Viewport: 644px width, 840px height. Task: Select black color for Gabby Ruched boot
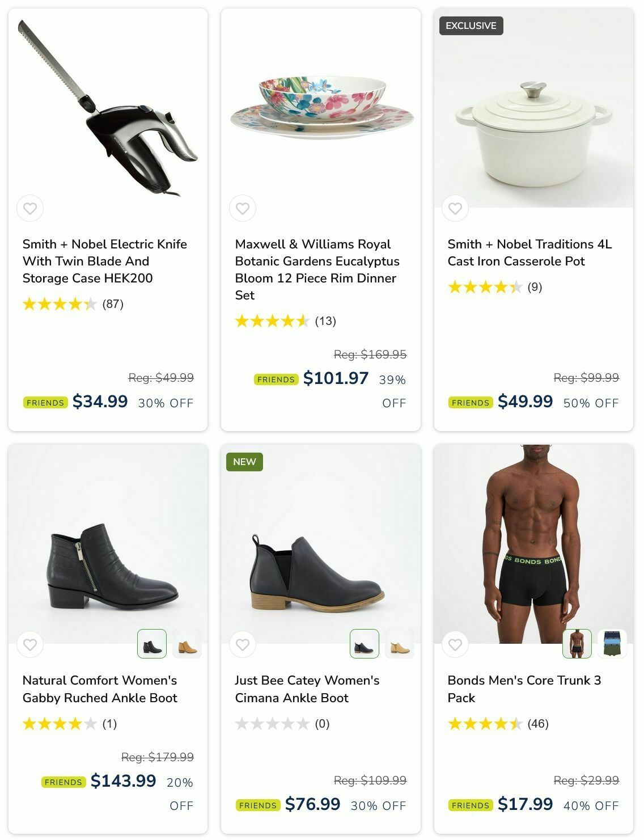152,644
